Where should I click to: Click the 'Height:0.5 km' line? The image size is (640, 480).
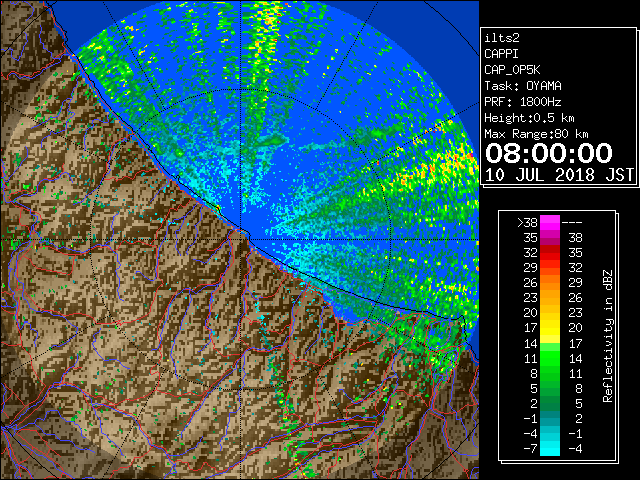(x=529, y=118)
